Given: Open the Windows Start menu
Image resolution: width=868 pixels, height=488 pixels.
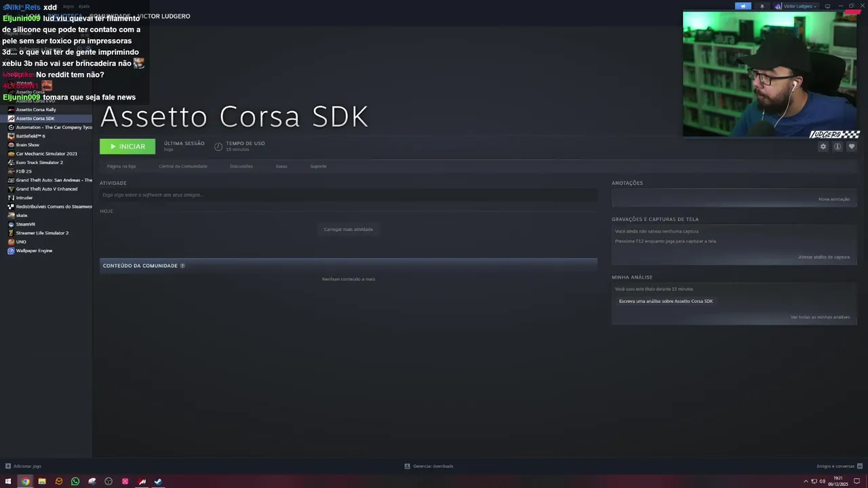Looking at the screenshot, I should [8, 482].
